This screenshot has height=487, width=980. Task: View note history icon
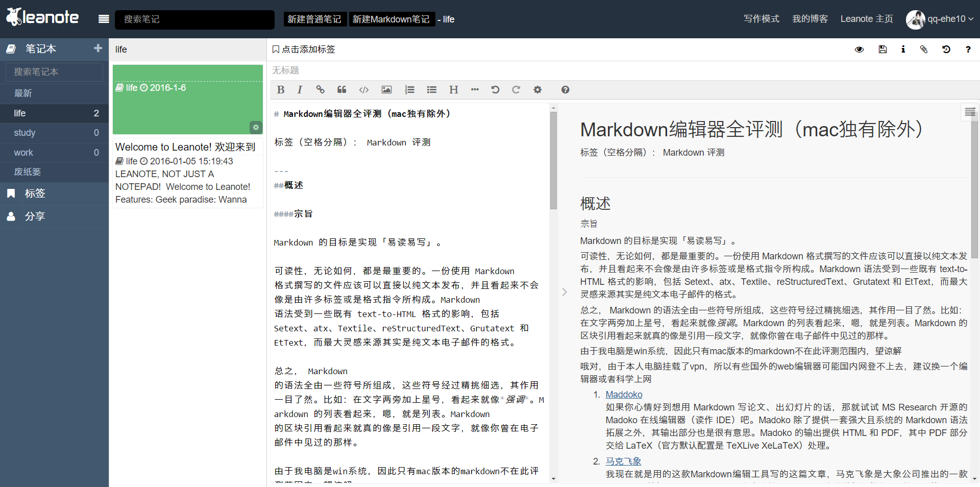(x=946, y=50)
